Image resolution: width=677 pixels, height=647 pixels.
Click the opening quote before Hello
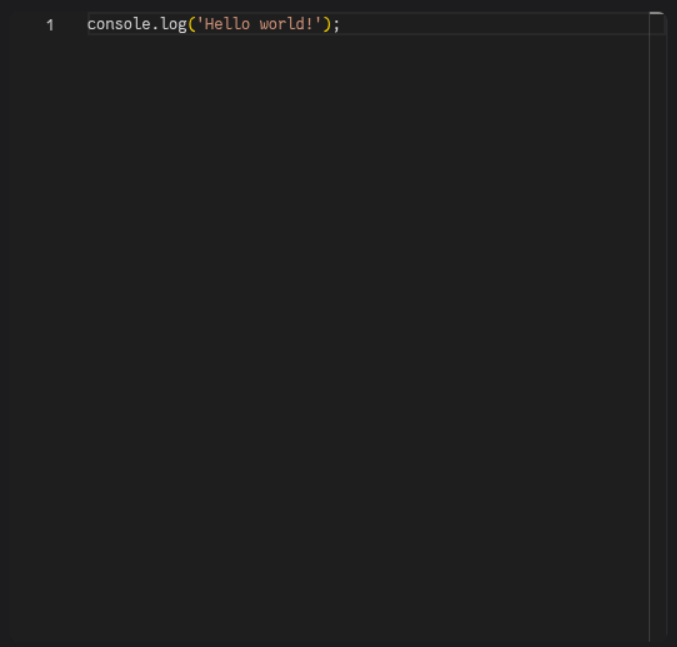(x=199, y=24)
